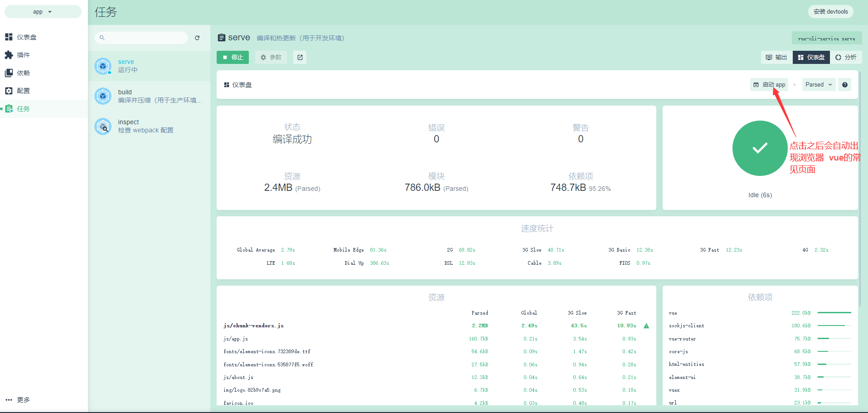868x413 pixels.
Task: Click the vue-router size bar
Action: (x=834, y=339)
